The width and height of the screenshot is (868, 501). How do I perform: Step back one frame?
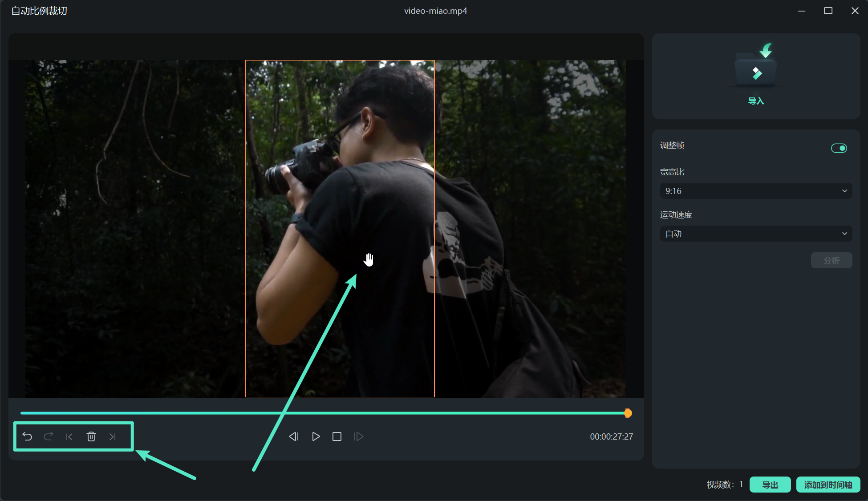(294, 436)
